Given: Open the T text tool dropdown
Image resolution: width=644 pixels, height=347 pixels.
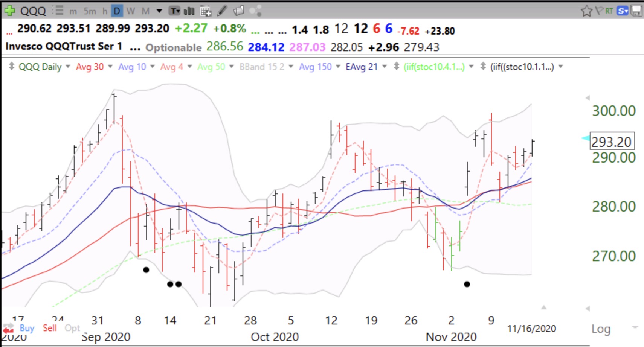Looking at the screenshot, I should (x=175, y=11).
